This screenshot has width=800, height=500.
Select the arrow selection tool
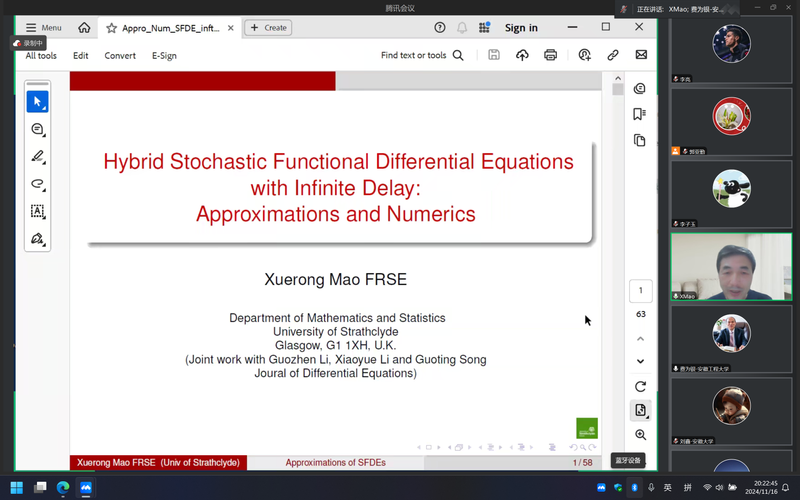click(x=37, y=102)
